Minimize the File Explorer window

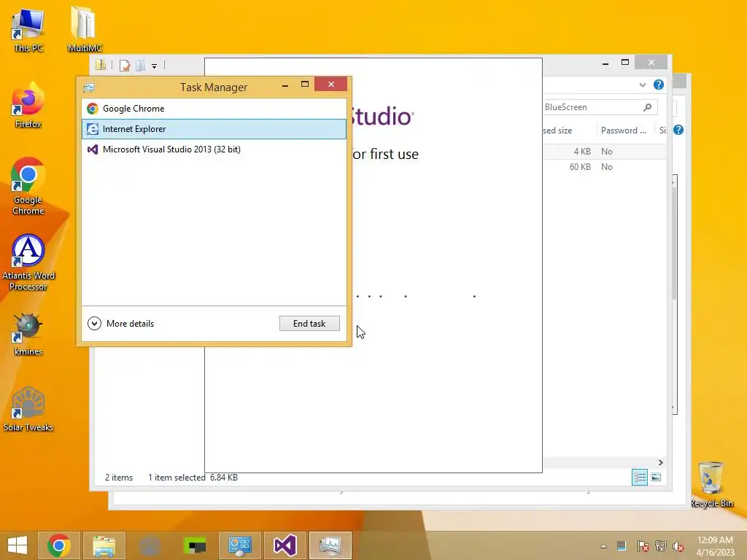pyautogui.click(x=605, y=63)
